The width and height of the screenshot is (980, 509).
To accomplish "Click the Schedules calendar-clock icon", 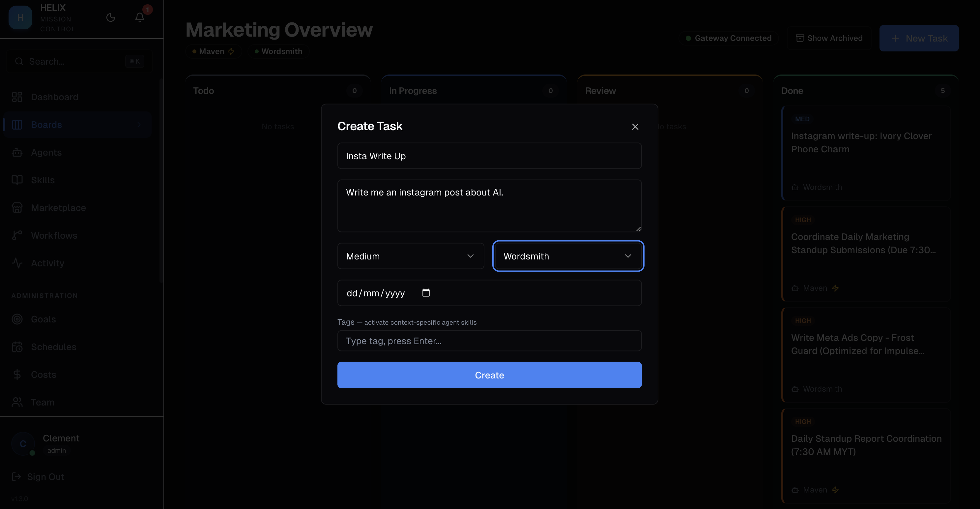I will pos(17,347).
